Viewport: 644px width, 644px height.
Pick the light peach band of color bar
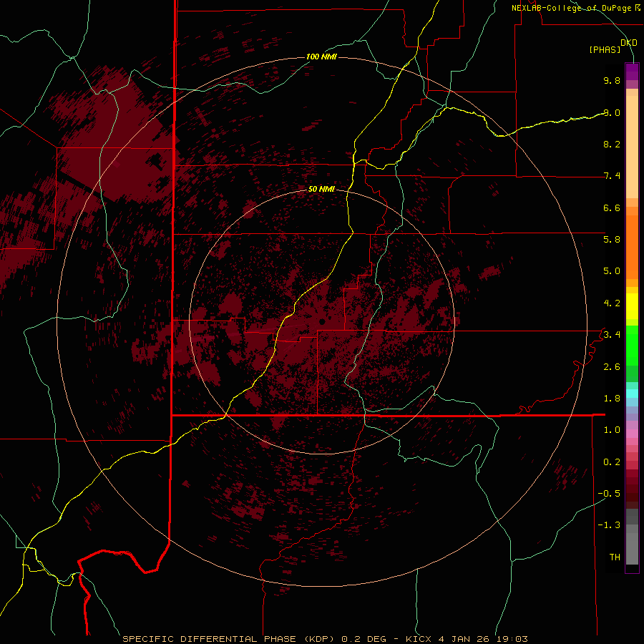tap(632, 147)
